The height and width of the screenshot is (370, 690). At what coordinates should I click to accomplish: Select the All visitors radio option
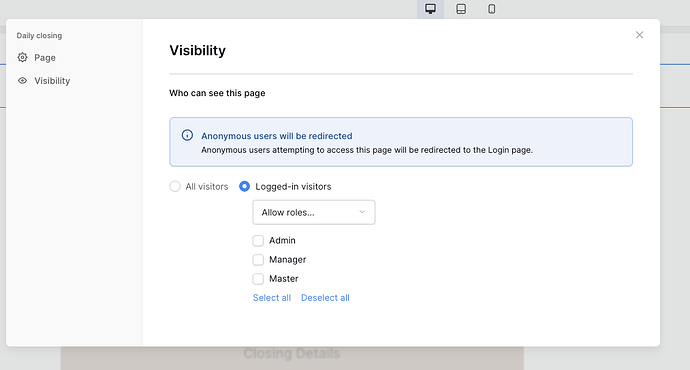[x=175, y=187]
